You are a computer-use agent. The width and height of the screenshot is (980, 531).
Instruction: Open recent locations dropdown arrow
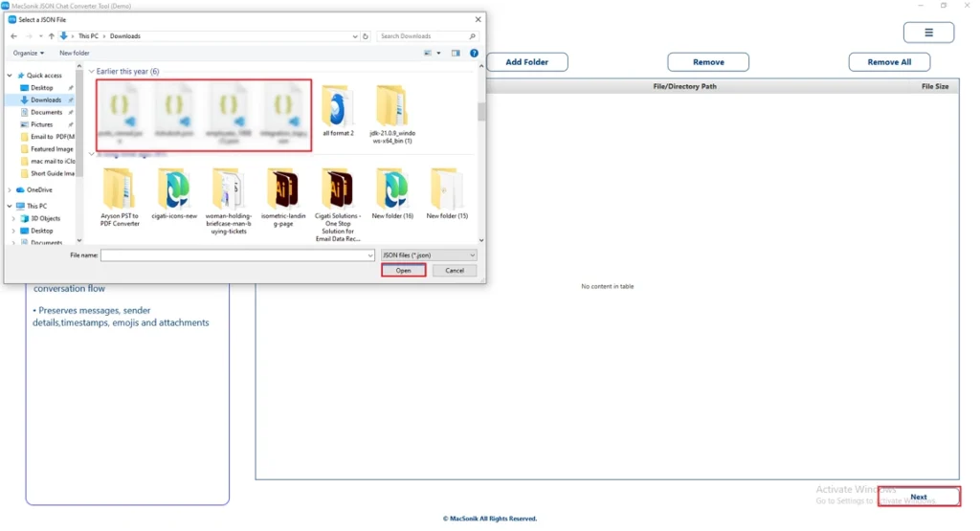40,36
